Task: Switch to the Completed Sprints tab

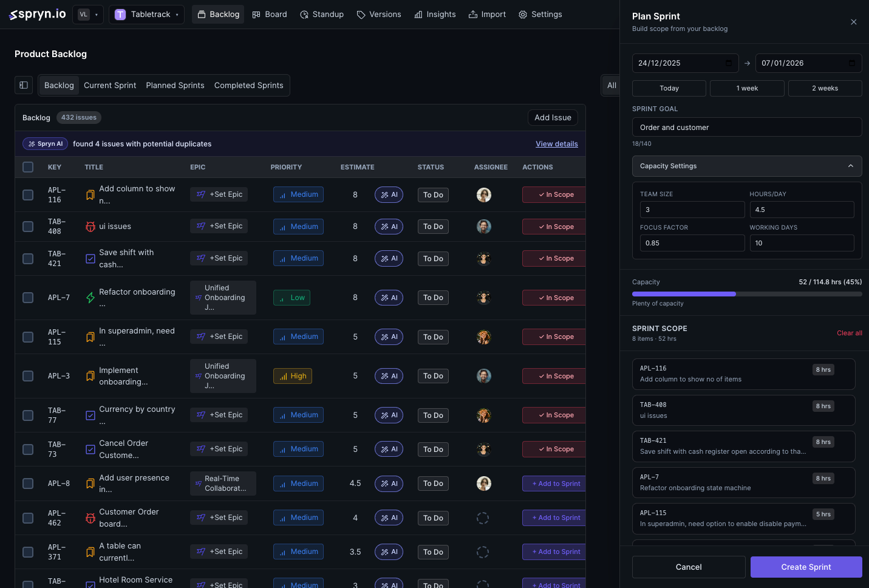Action: 248,85
